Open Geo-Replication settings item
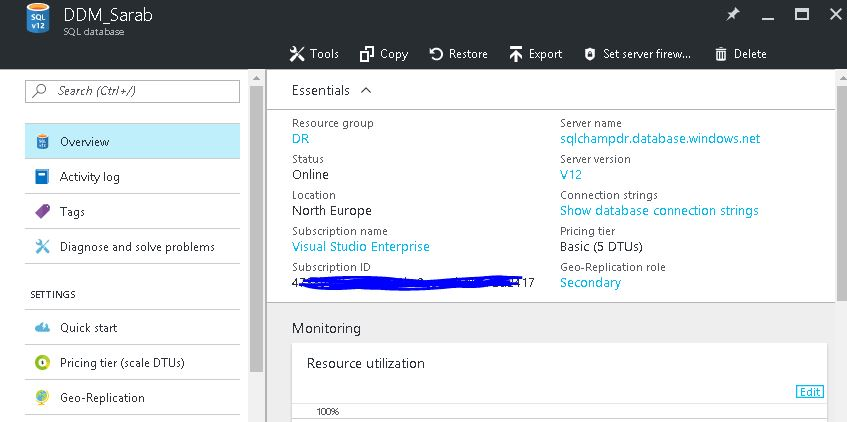The width and height of the screenshot is (847, 422). click(132, 397)
